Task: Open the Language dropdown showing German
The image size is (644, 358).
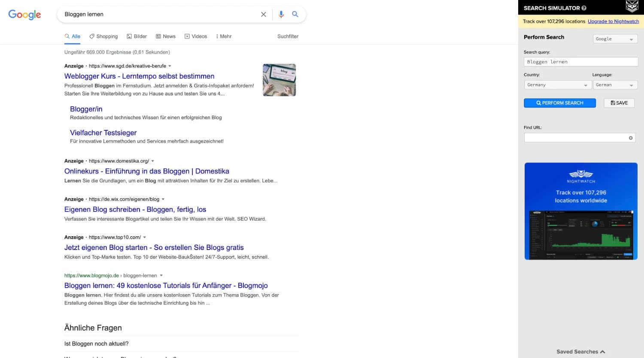Action: pyautogui.click(x=615, y=84)
